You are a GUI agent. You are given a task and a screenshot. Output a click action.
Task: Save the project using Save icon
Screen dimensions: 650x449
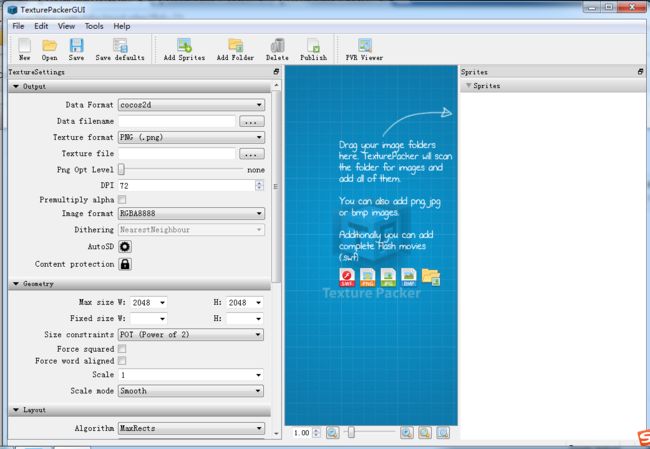click(x=76, y=49)
